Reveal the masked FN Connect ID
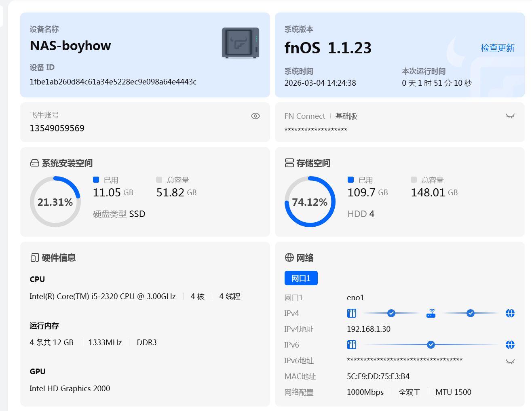Viewport: 532px width, 411px height. 510,116
